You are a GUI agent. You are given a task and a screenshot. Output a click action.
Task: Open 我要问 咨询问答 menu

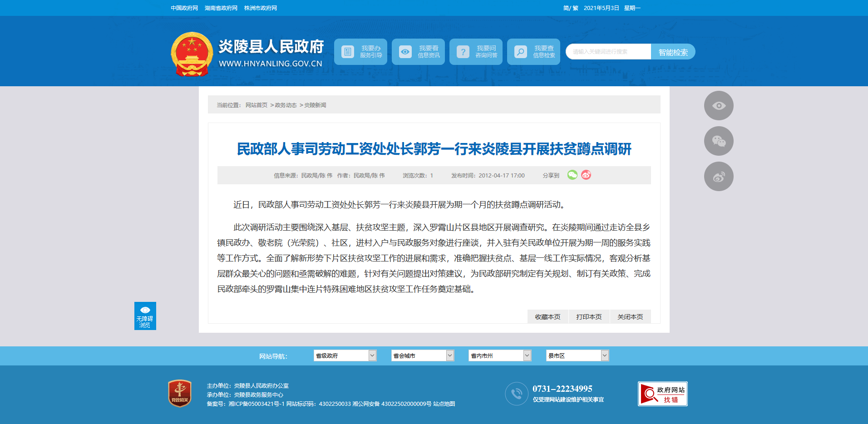tap(476, 52)
